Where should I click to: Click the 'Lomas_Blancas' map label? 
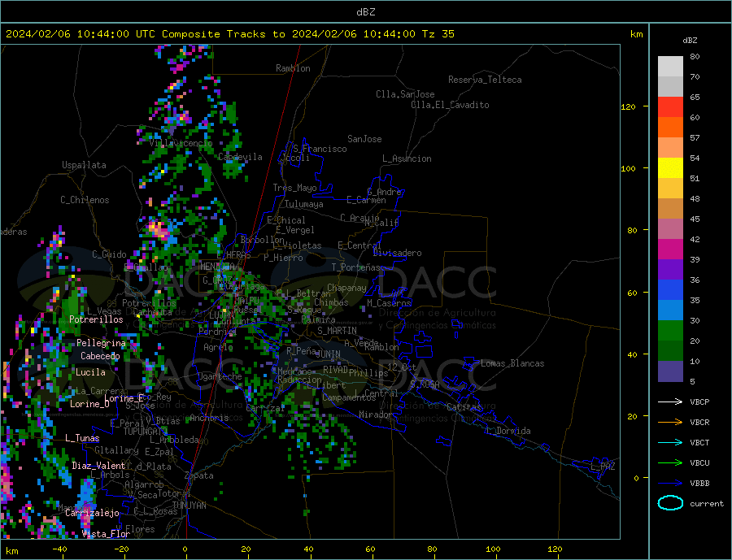pos(512,363)
